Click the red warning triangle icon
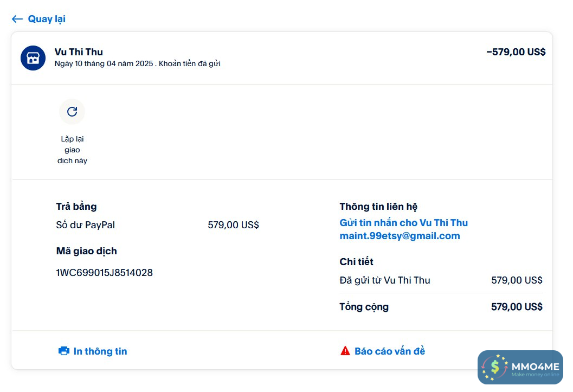The height and width of the screenshot is (392, 573). 345,351
